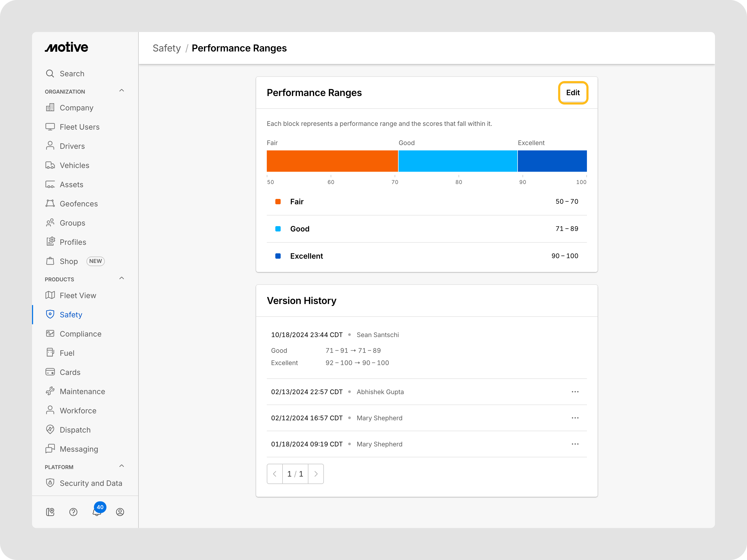
Task: Collapse the Organization section
Action: pos(122,90)
